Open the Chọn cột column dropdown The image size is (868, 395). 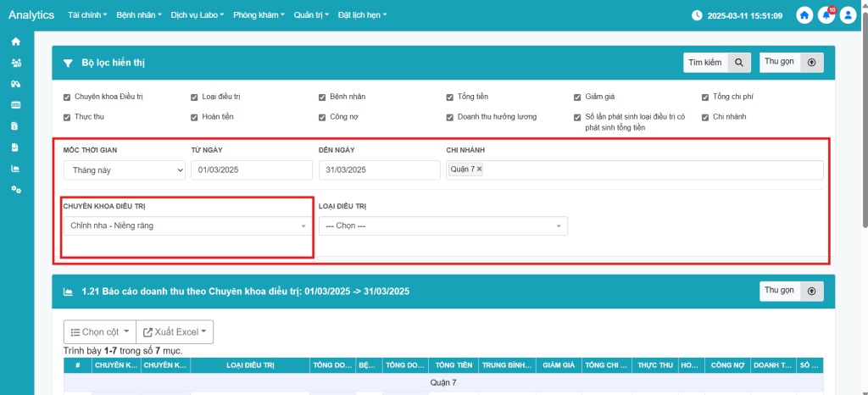[99, 332]
